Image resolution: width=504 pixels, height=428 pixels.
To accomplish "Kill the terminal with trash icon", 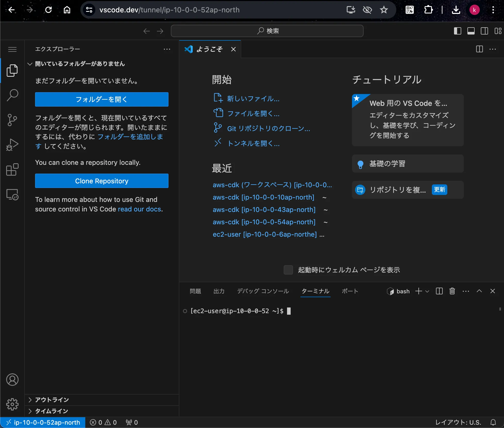I will (x=452, y=291).
